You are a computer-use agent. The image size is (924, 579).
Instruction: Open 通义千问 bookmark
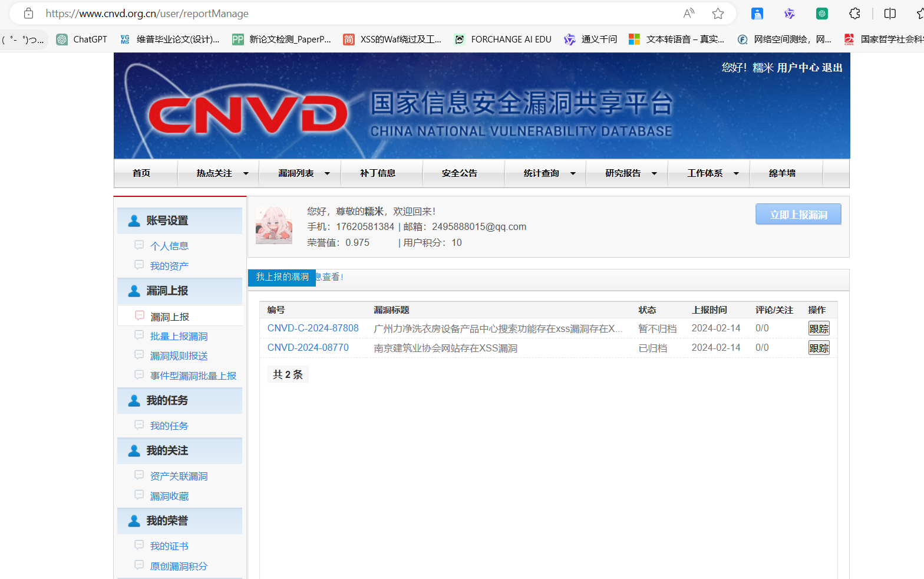[x=590, y=39]
